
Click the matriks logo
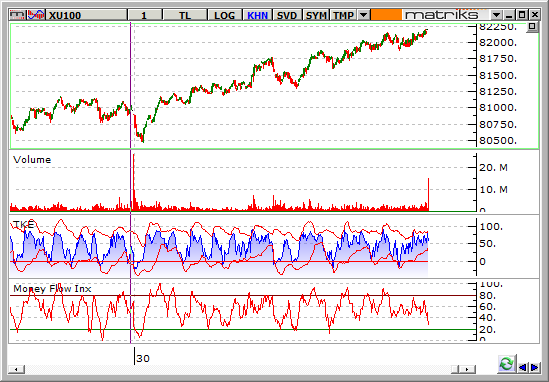442,15
